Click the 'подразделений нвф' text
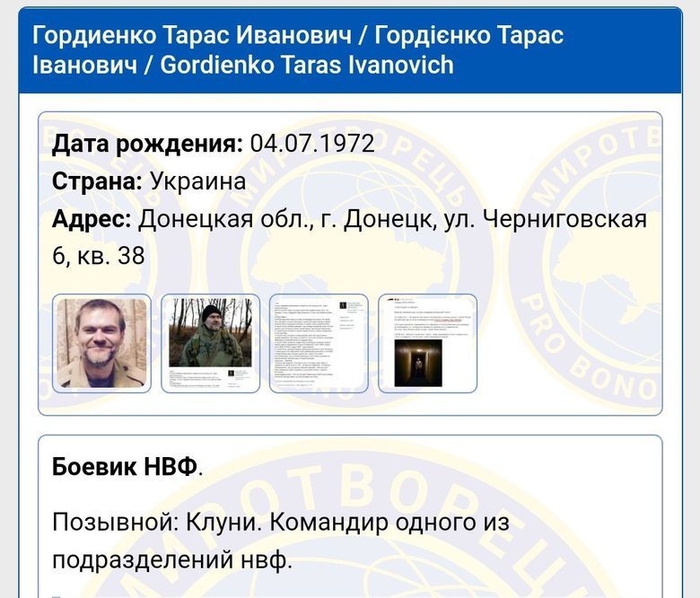The height and width of the screenshot is (598, 700). [x=171, y=559]
